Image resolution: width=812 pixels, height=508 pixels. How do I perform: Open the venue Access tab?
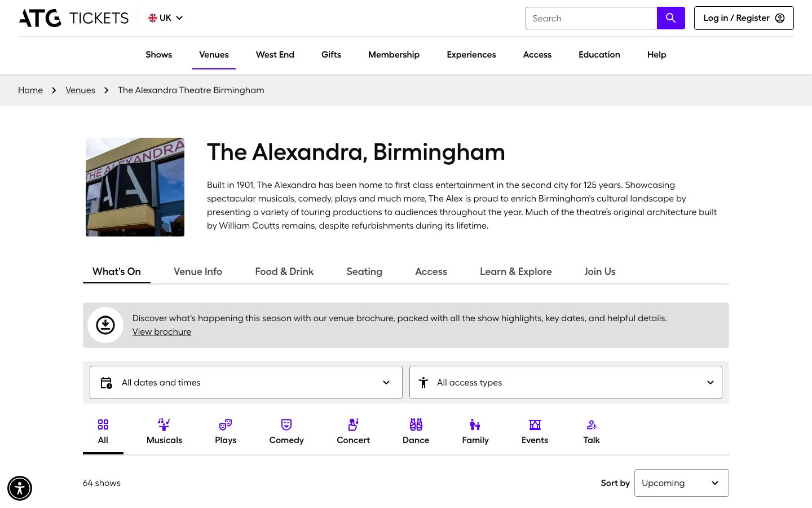(431, 271)
